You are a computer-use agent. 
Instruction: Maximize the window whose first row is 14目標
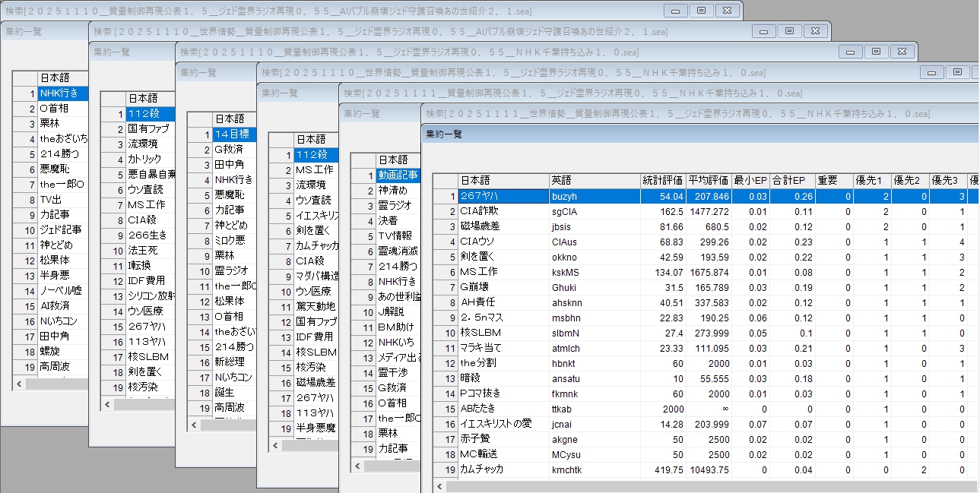pyautogui.click(x=876, y=52)
